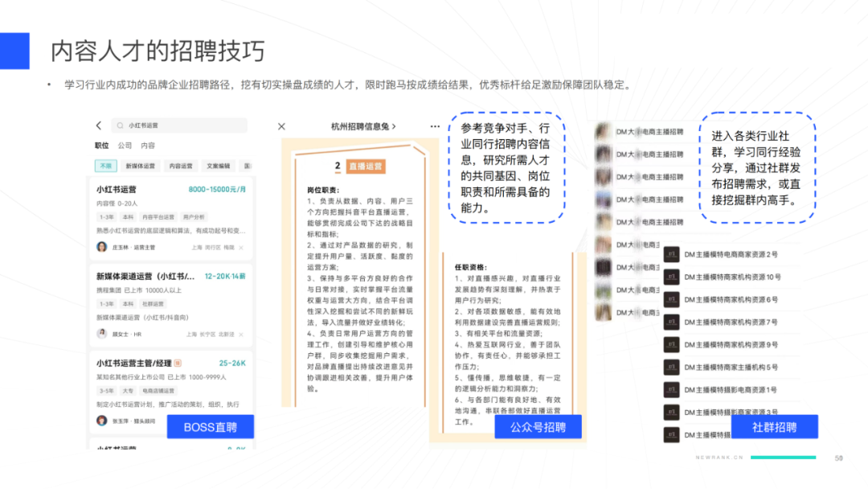Click the slide title 内容人才的招聘技巧
Viewport: 868px width, 489px height.
(158, 51)
